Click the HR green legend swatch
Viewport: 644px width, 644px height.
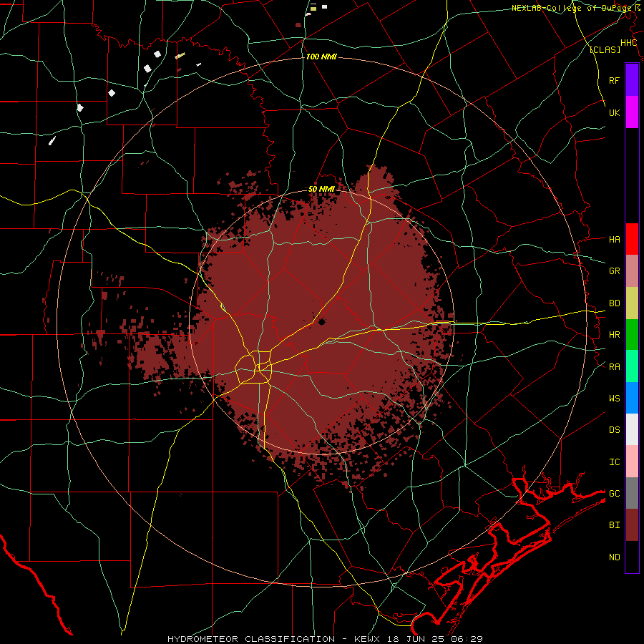pos(632,335)
